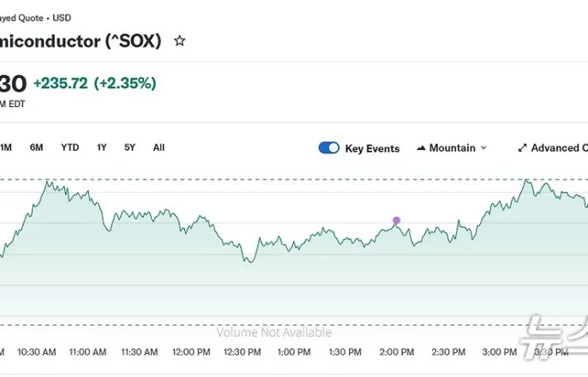Show the All time range
Screen dimensions: 588x377
pyautogui.click(x=159, y=147)
